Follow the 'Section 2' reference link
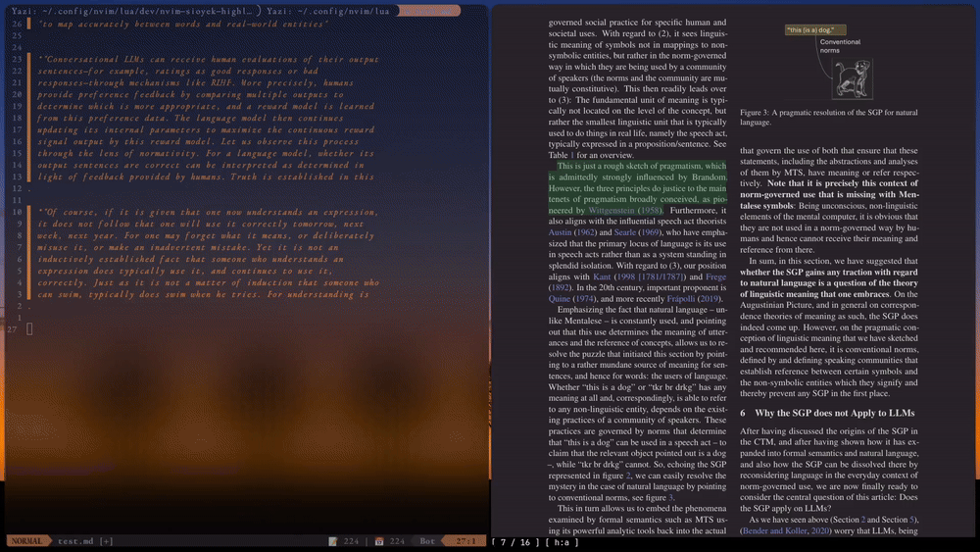This screenshot has width=980, height=552. [x=863, y=520]
